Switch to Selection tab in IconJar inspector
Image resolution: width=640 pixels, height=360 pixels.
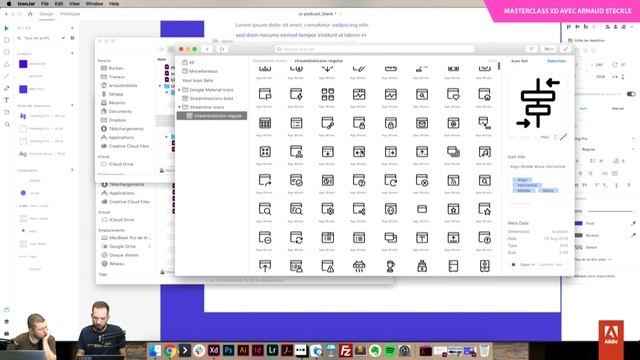[556, 61]
